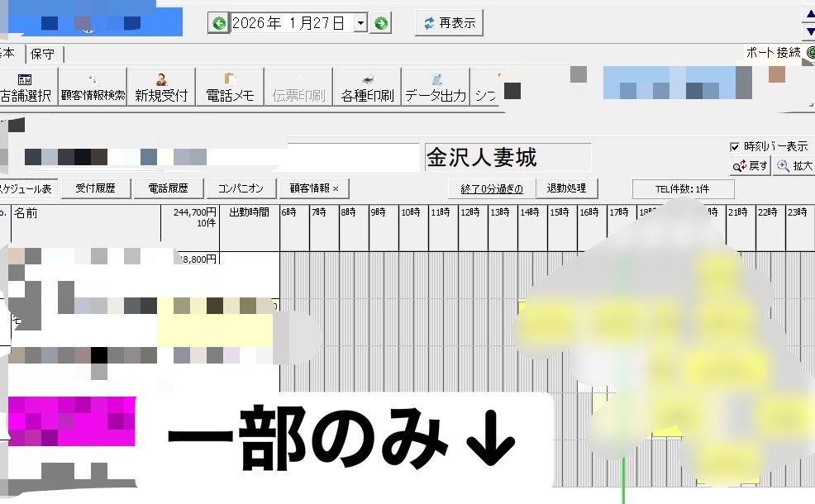The width and height of the screenshot is (815, 504).
Task: Click データ出力 data export
Action: coord(436,87)
